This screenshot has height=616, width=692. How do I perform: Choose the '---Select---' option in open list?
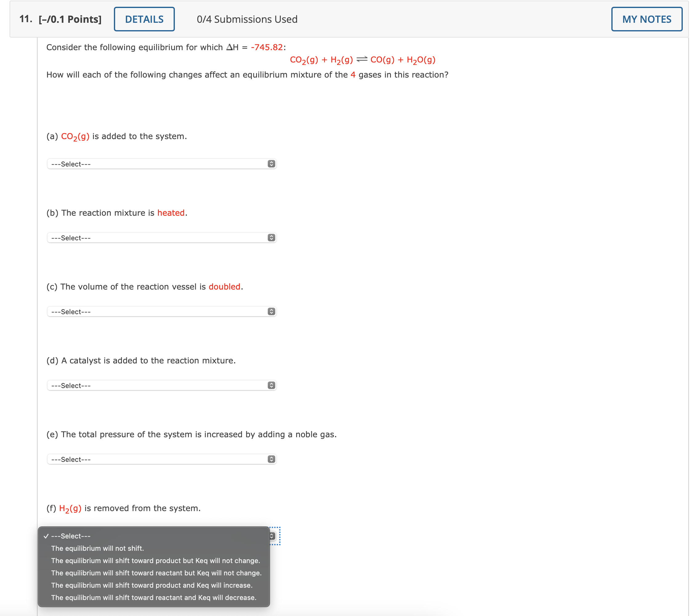(154, 536)
